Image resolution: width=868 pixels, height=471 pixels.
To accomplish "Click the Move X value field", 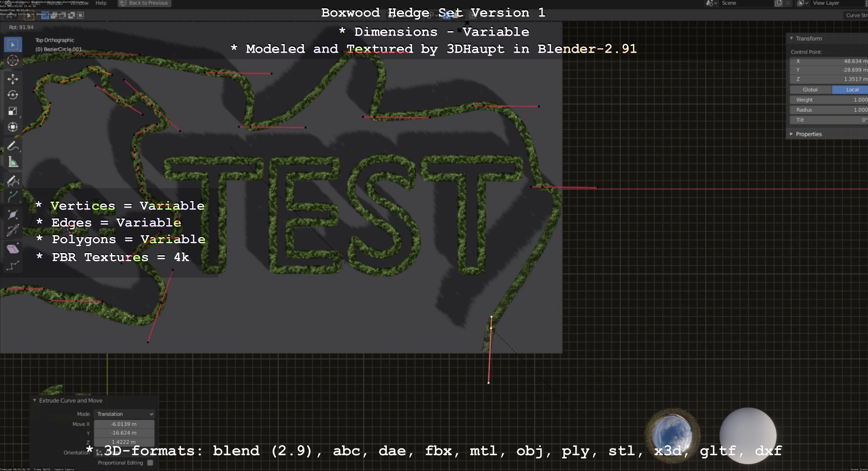I will [x=124, y=424].
